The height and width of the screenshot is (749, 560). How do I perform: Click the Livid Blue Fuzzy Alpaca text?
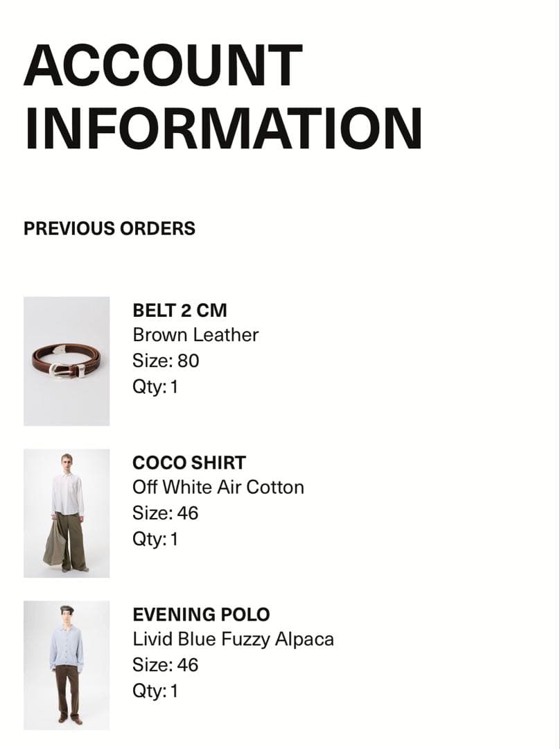pyautogui.click(x=233, y=639)
